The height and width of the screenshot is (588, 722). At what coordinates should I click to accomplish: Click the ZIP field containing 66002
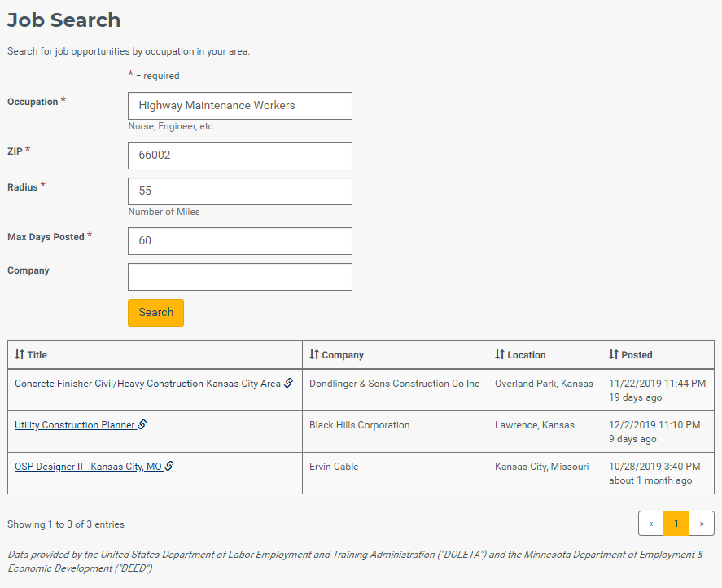pyautogui.click(x=240, y=156)
